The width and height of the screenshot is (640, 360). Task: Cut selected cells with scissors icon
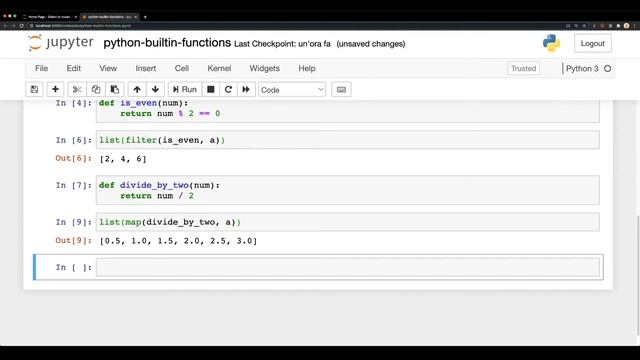[77, 89]
